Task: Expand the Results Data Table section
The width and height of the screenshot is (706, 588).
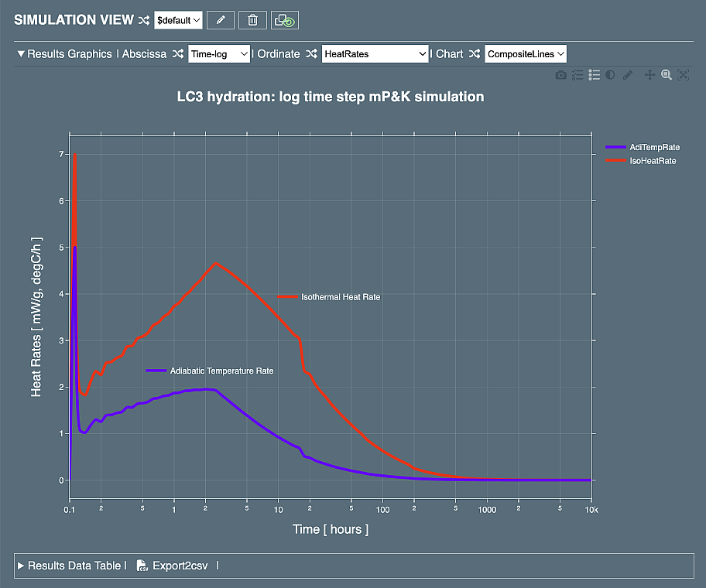Action: coord(22,566)
